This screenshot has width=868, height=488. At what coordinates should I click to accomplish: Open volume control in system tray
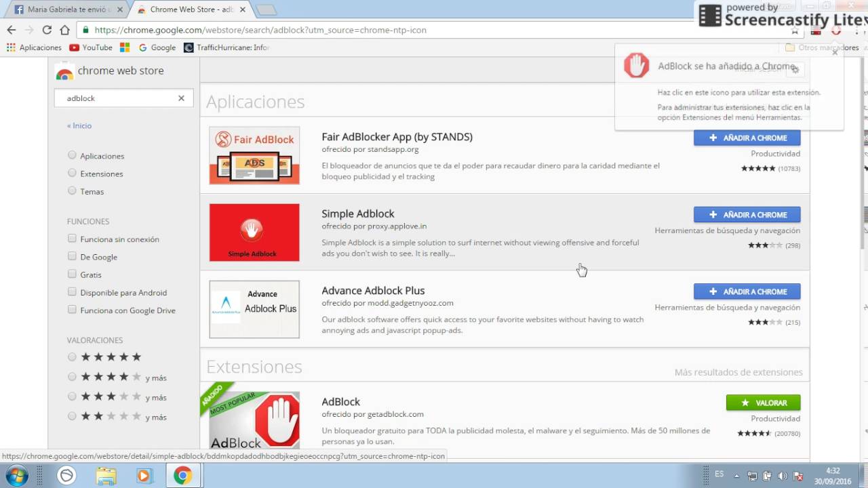(783, 476)
